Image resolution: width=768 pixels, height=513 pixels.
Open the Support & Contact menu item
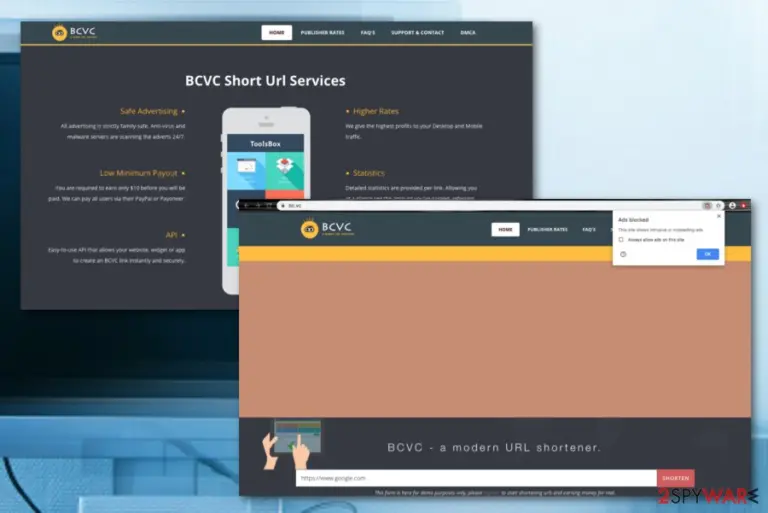click(417, 33)
